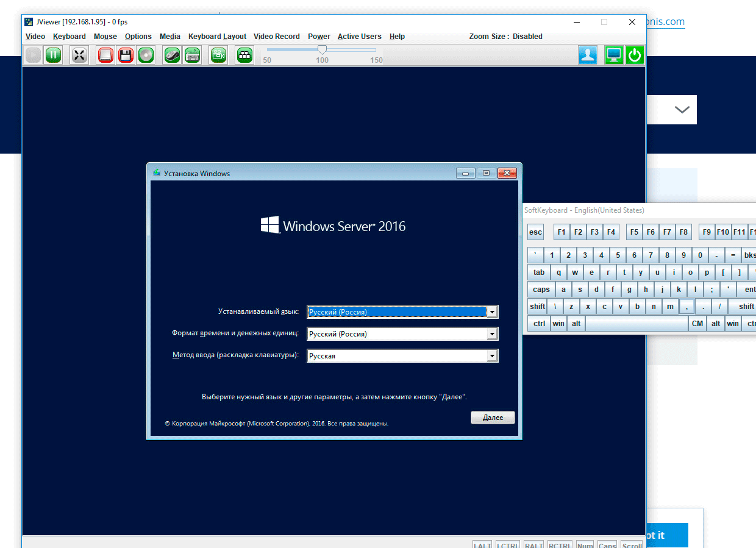Image resolution: width=756 pixels, height=548 pixels.
Task: Click the 150 mark on zoom slider
Action: point(376,60)
